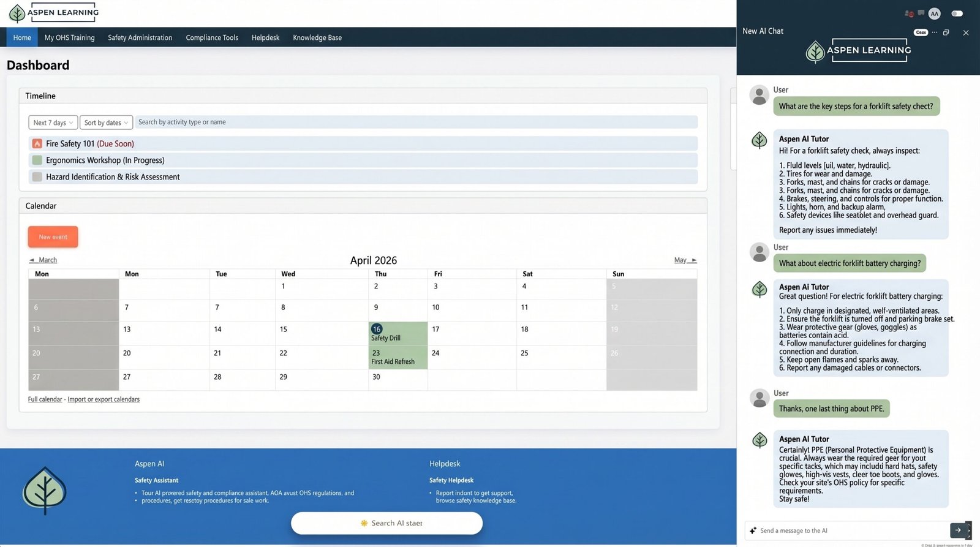Go to the next month, May
This screenshot has width=980, height=547.
pos(685,260)
